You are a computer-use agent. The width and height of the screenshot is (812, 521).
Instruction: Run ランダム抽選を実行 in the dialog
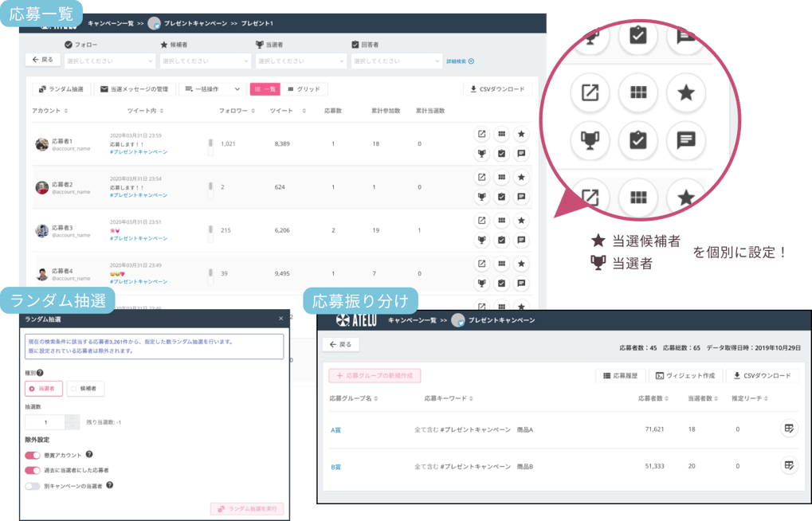click(x=247, y=508)
